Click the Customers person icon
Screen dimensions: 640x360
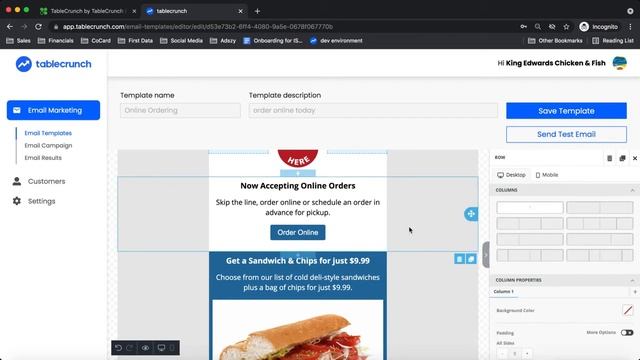point(17,181)
